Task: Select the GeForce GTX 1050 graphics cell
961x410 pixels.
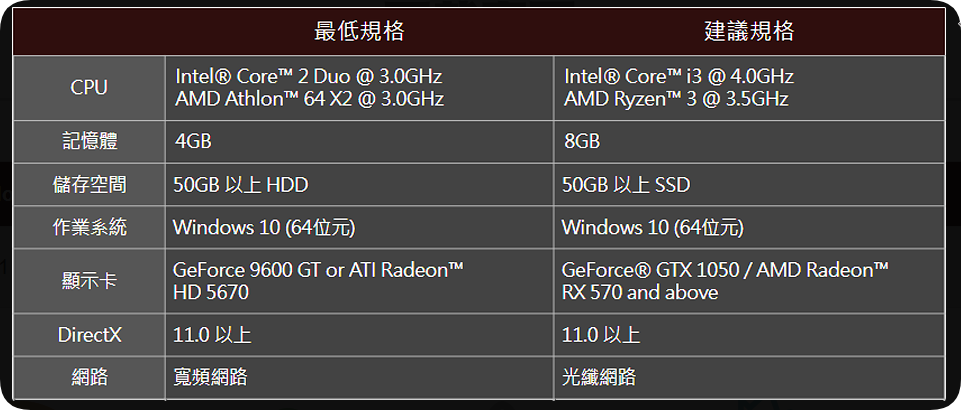Action: tap(725, 282)
